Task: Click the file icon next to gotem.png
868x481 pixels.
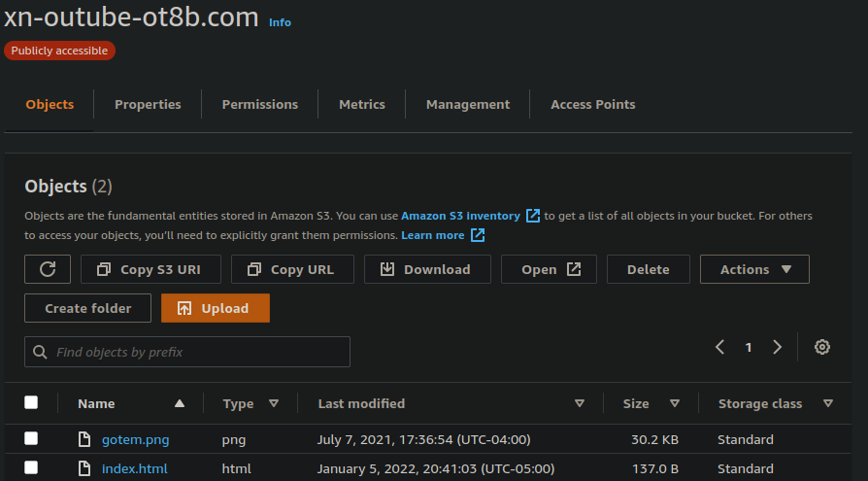Action: [84, 439]
